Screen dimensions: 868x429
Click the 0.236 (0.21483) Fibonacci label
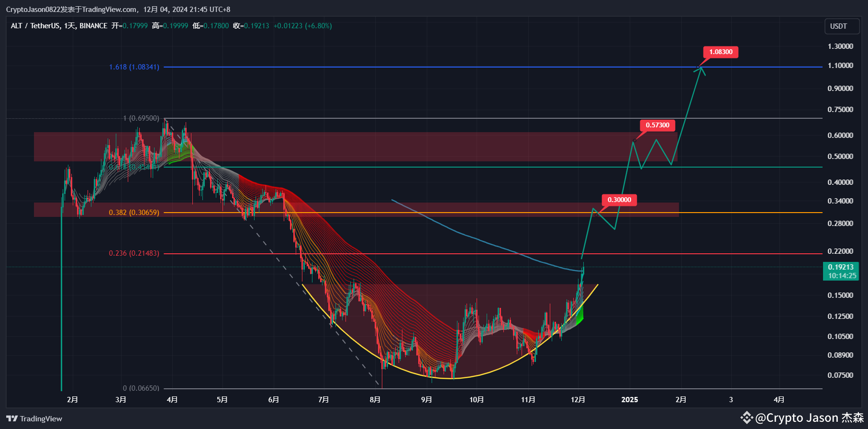point(134,253)
